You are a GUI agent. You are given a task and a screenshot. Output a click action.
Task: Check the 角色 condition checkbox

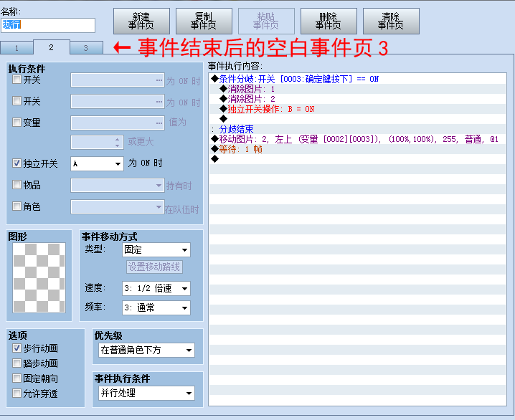click(16, 206)
